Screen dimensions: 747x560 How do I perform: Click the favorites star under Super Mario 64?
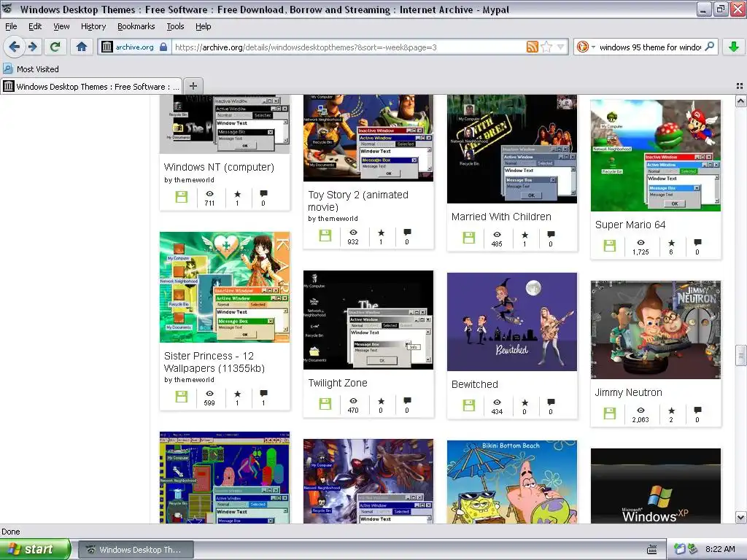click(x=671, y=243)
